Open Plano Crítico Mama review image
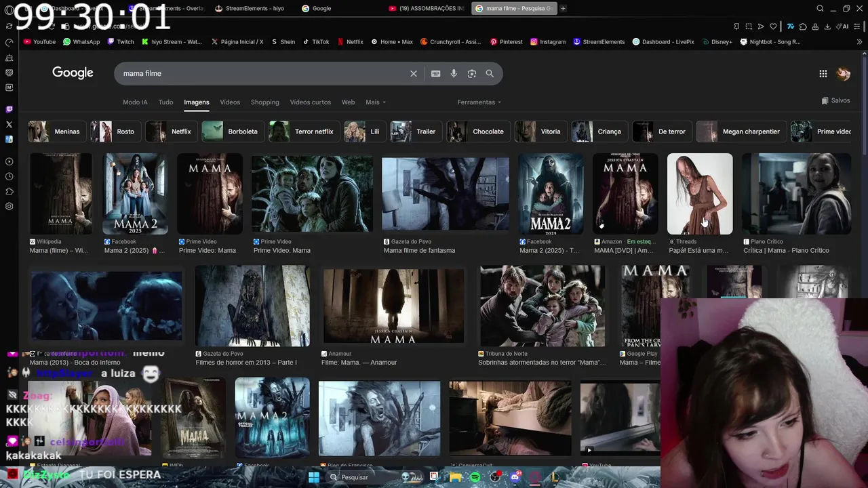Image resolution: width=868 pixels, height=488 pixels. [796, 194]
